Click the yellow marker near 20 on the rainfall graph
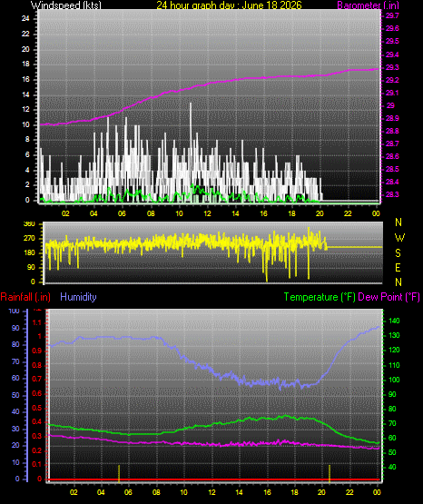This screenshot has width=423, height=504. click(x=330, y=473)
